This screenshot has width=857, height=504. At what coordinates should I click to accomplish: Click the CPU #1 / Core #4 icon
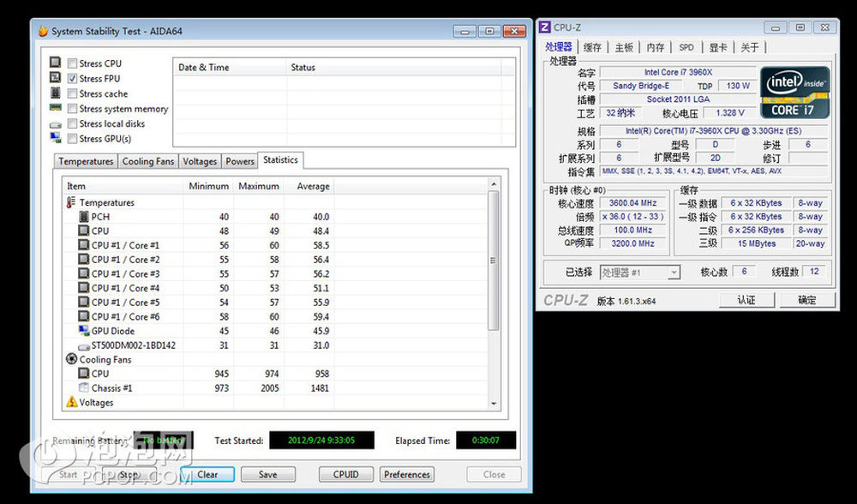tap(84, 287)
